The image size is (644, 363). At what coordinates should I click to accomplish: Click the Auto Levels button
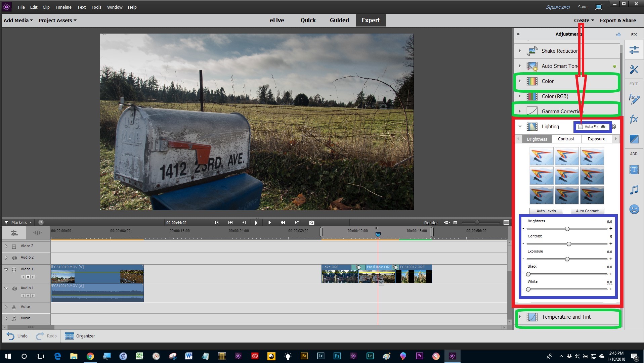(546, 211)
